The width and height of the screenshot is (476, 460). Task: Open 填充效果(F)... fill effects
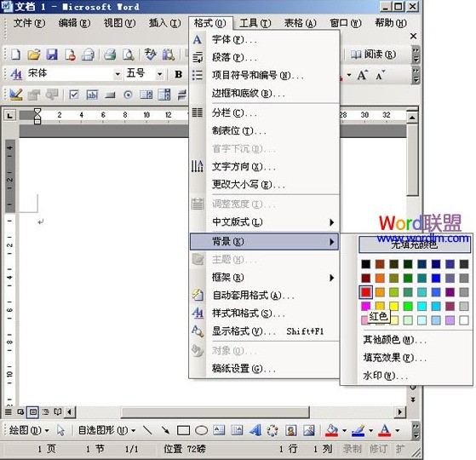394,358
